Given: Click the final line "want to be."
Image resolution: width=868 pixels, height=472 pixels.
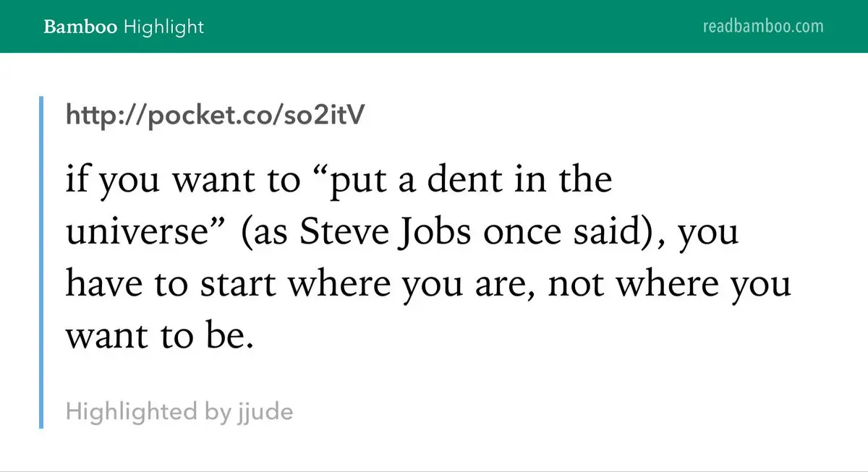Looking at the screenshot, I should point(160,337).
